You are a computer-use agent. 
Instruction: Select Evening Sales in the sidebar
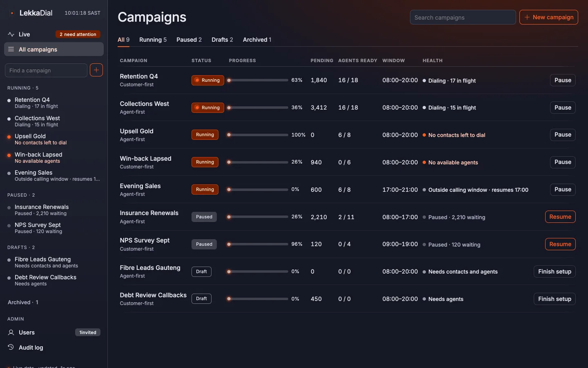click(x=54, y=175)
